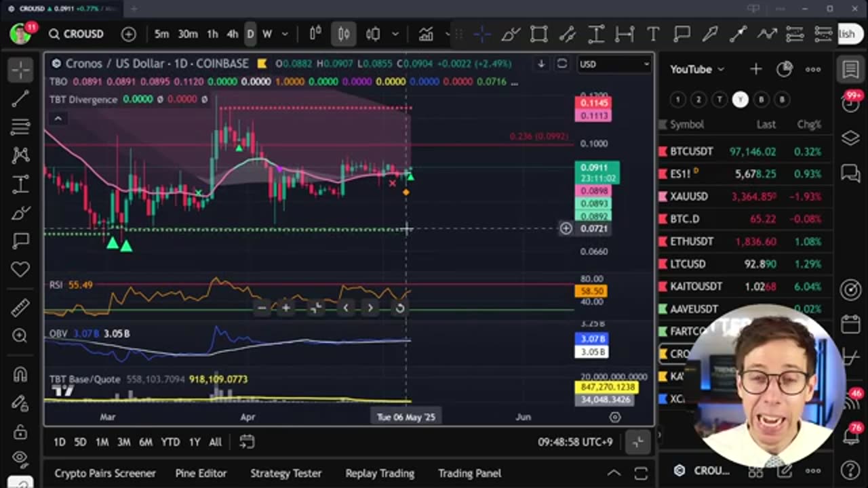Open the USD currency dropdown
This screenshot has height=488, width=868.
(614, 64)
